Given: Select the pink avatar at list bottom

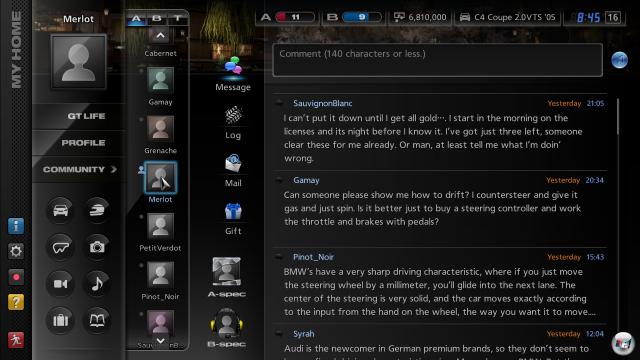Looking at the screenshot, I should (160, 323).
